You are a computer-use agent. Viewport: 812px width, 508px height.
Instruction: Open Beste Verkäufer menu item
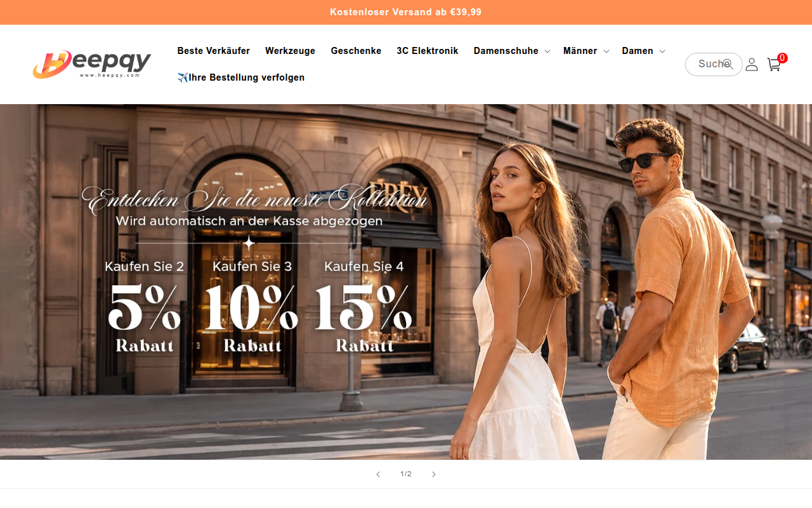point(214,51)
